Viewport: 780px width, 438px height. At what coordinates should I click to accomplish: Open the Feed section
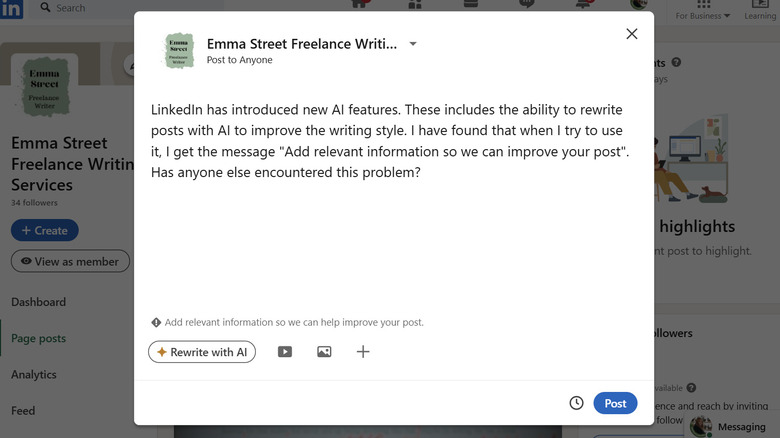(x=23, y=411)
